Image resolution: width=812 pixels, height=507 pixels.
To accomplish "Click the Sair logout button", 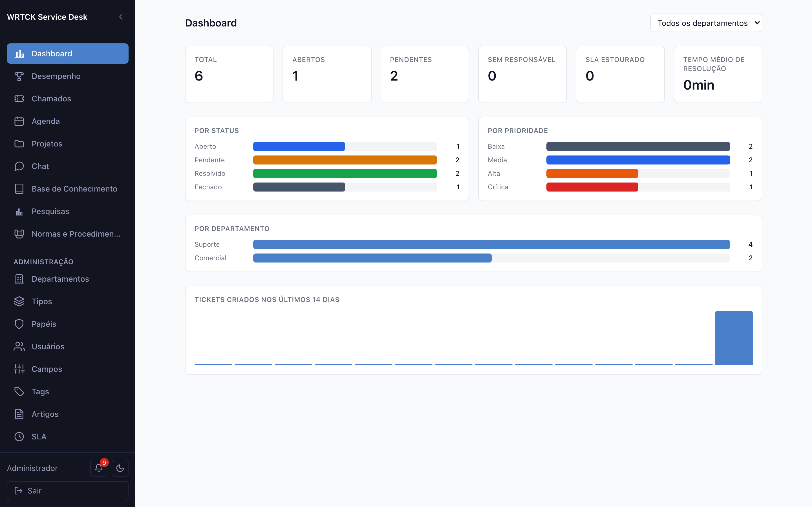I will pyautogui.click(x=67, y=491).
